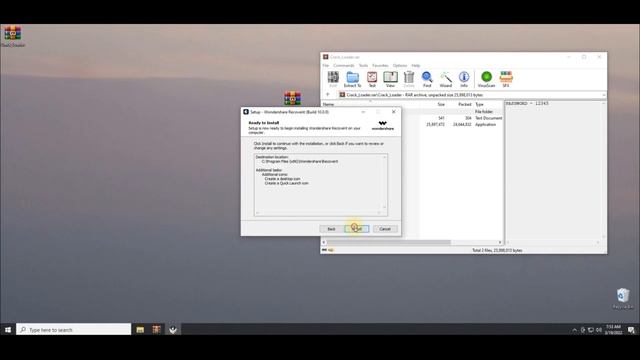Open the Wizard wand tool in WinRAR
Screen dimensions: 640x360
coord(446,79)
